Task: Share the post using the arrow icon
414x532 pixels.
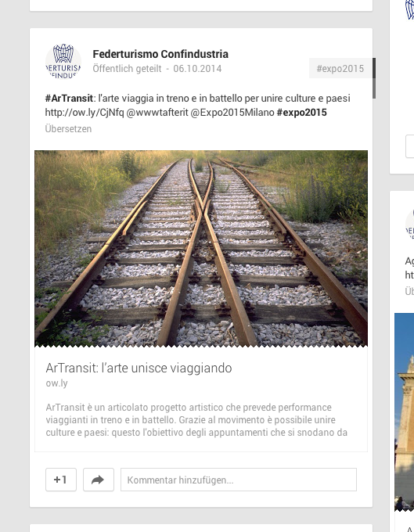Action: point(99,480)
